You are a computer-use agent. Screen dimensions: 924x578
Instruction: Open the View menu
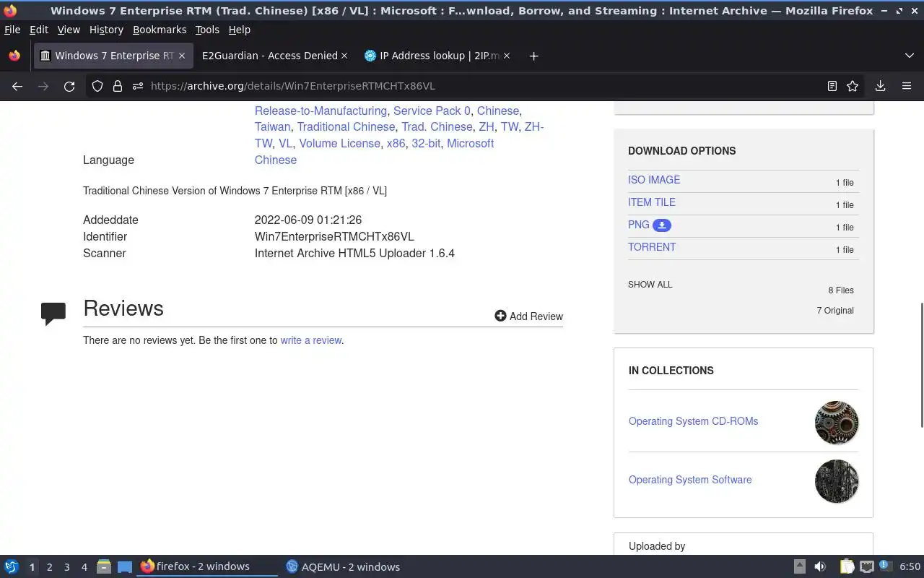pyautogui.click(x=69, y=30)
